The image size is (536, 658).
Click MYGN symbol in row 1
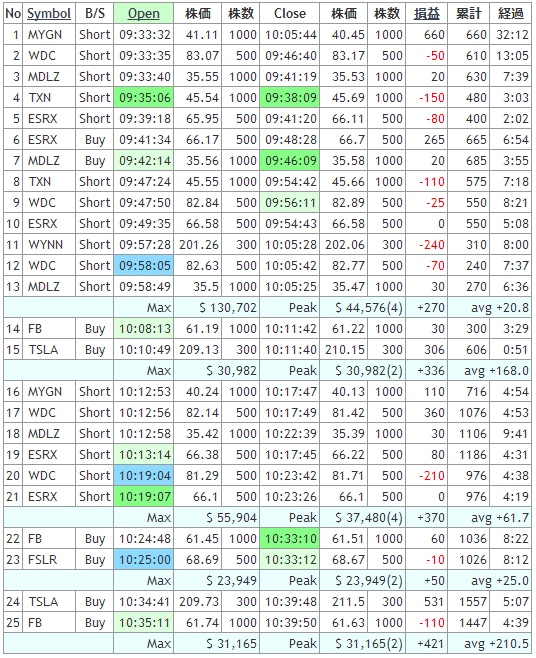45,35
